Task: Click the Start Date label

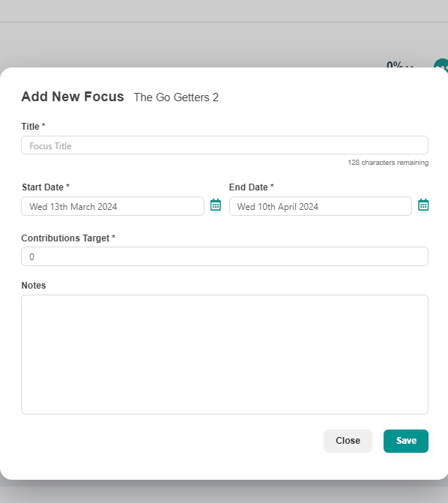Action: pyautogui.click(x=46, y=187)
